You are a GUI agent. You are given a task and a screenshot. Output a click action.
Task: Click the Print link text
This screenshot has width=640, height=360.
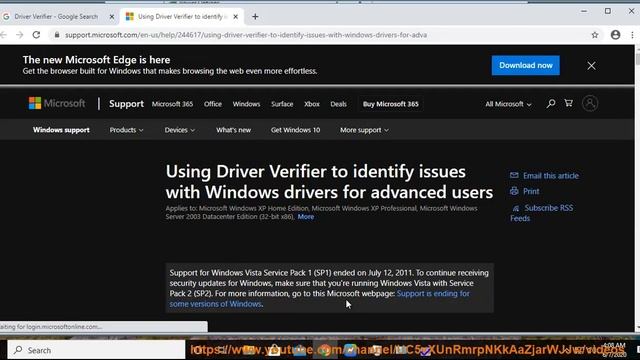pos(531,191)
